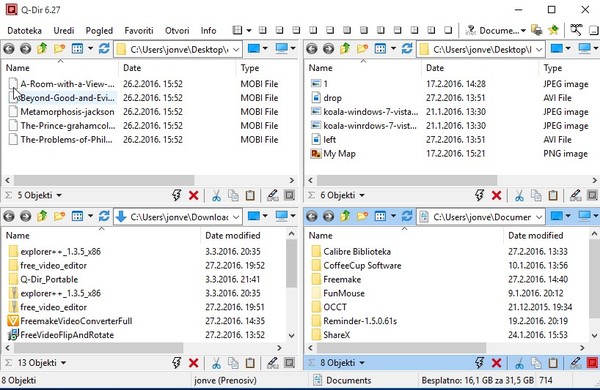The height and width of the screenshot is (390, 600).
Task: Open Otvori menu
Action: coord(177,30)
